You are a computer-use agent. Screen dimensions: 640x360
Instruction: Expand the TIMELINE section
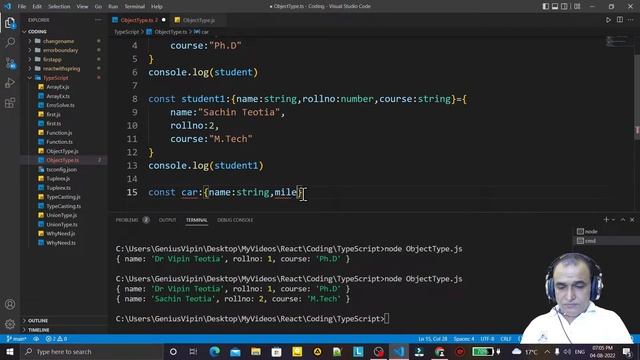click(x=38, y=330)
